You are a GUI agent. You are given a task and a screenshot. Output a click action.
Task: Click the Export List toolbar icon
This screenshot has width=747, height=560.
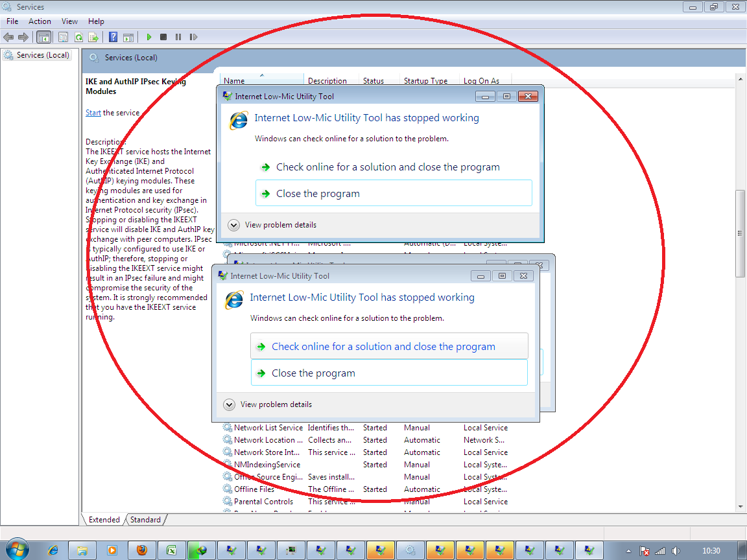(x=93, y=37)
